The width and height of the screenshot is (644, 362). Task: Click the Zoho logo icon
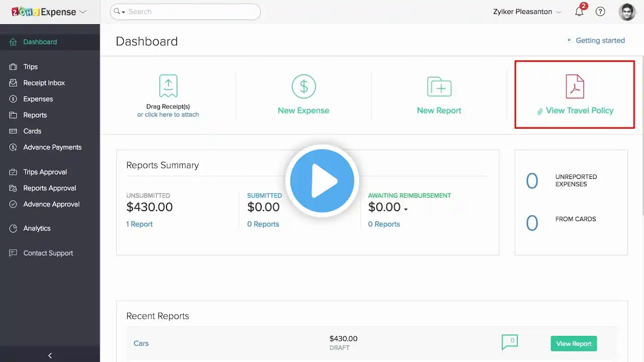click(26, 12)
